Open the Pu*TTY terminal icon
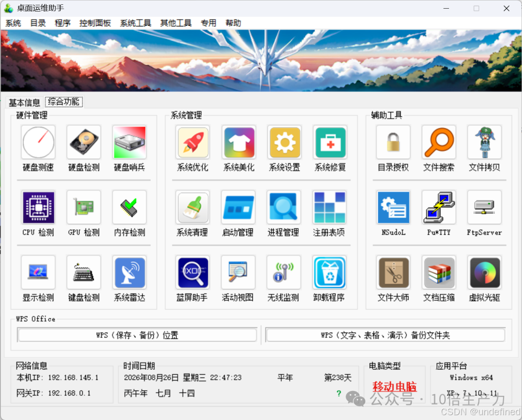Viewport: 522px width, 420px height. coord(439,208)
